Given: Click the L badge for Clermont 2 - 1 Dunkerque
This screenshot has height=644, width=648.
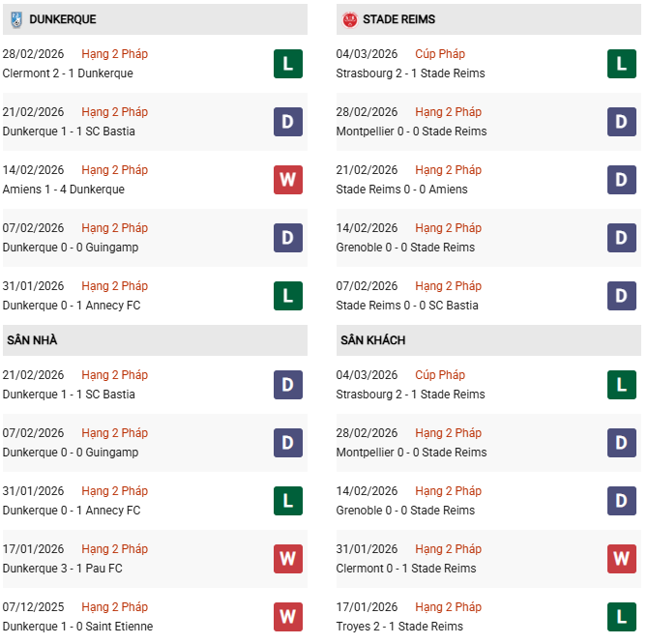Looking at the screenshot, I should pyautogui.click(x=288, y=64).
